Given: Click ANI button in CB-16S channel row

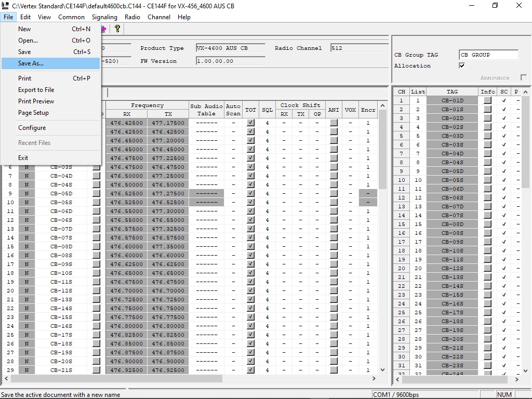Looking at the screenshot, I should pos(334,326).
